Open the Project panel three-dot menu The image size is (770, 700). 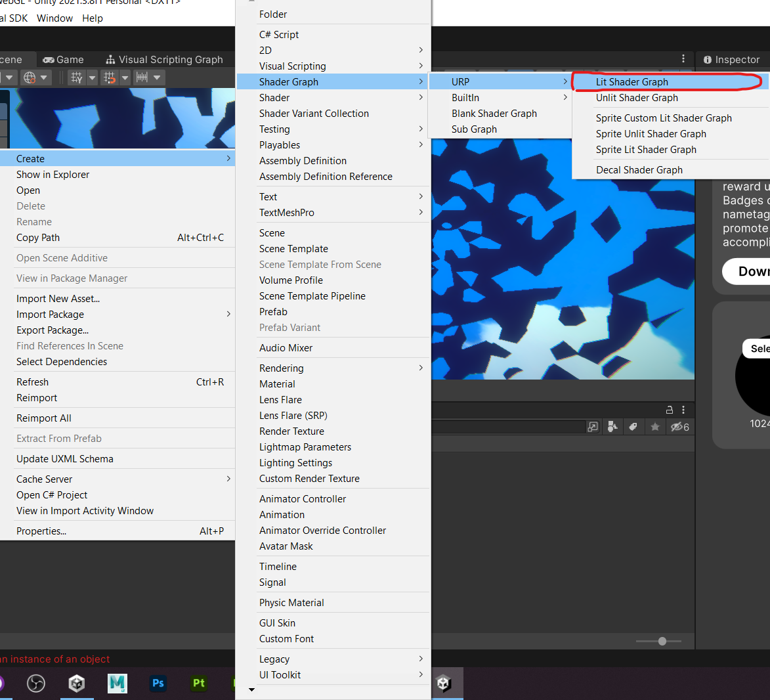coord(683,410)
